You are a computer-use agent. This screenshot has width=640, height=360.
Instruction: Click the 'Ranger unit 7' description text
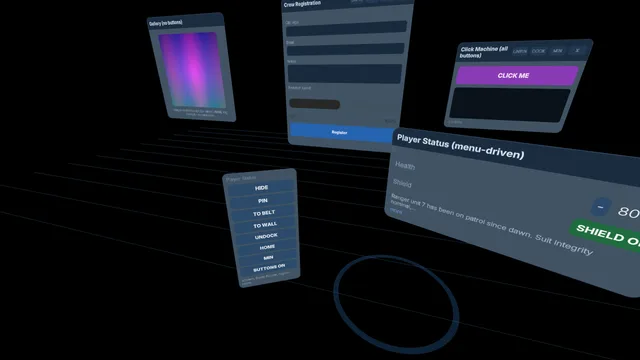coord(491,224)
